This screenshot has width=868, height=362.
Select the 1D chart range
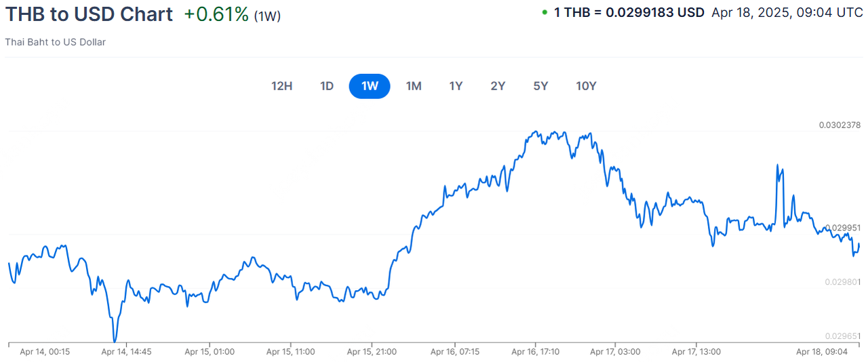[327, 86]
